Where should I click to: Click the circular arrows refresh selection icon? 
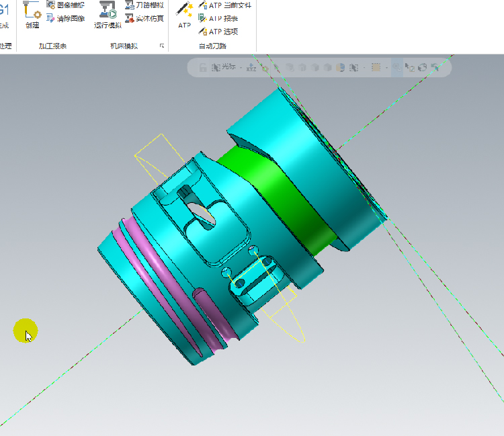pyautogui.click(x=422, y=67)
